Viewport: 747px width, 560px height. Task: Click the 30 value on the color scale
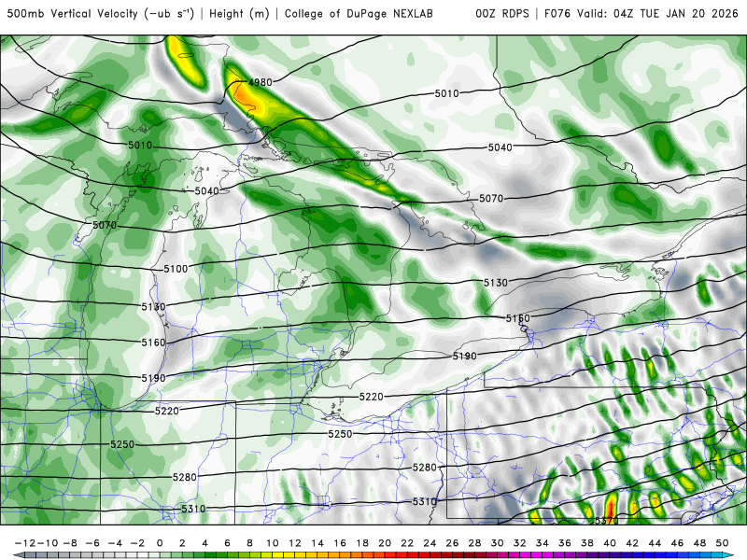(498, 543)
